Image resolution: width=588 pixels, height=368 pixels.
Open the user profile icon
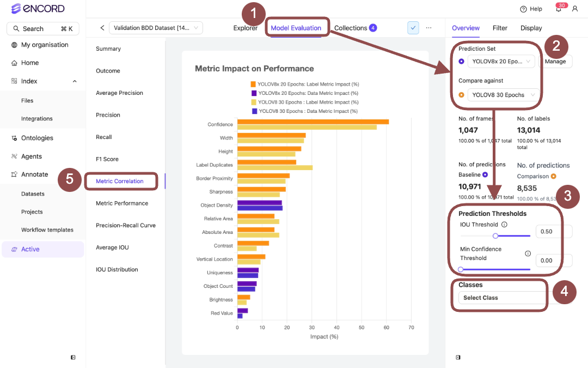pos(575,9)
